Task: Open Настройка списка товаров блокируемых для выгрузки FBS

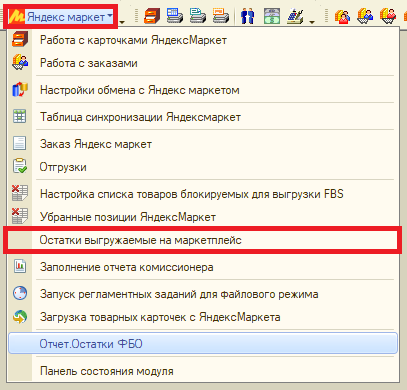Action: pyautogui.click(x=203, y=194)
